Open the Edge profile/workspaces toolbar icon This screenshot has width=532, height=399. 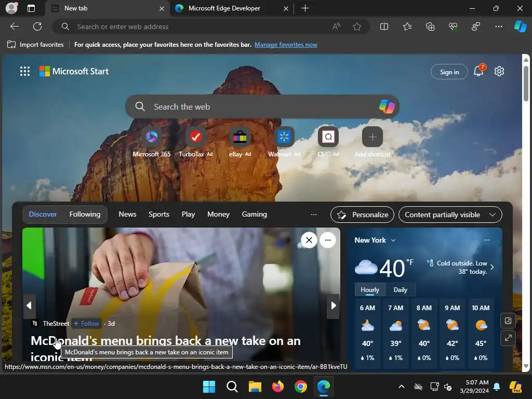476,26
